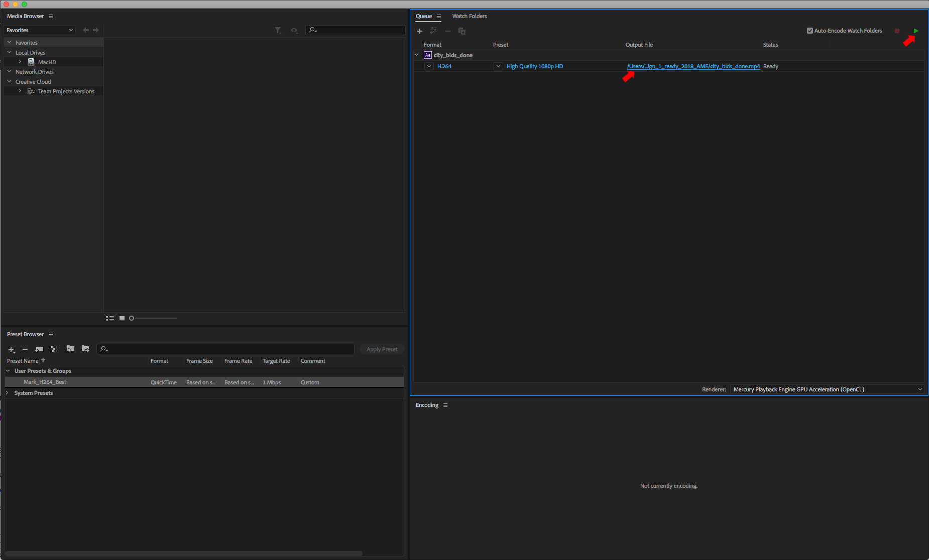
Task: Expand the Team Projects Versions node
Action: tap(20, 91)
